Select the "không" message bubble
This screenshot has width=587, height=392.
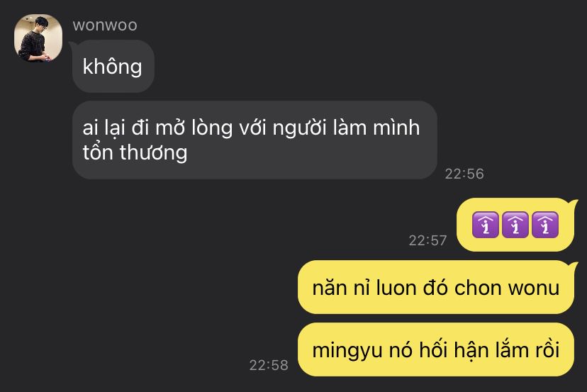[113, 66]
